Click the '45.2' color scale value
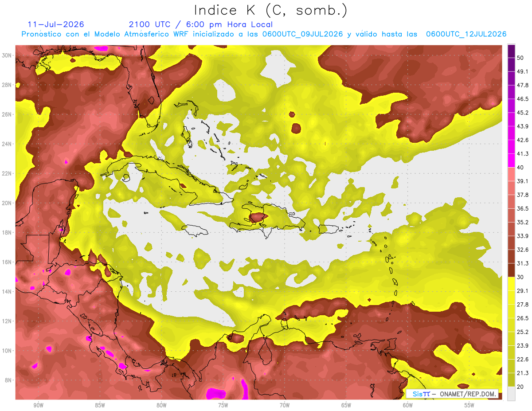 click(x=522, y=113)
